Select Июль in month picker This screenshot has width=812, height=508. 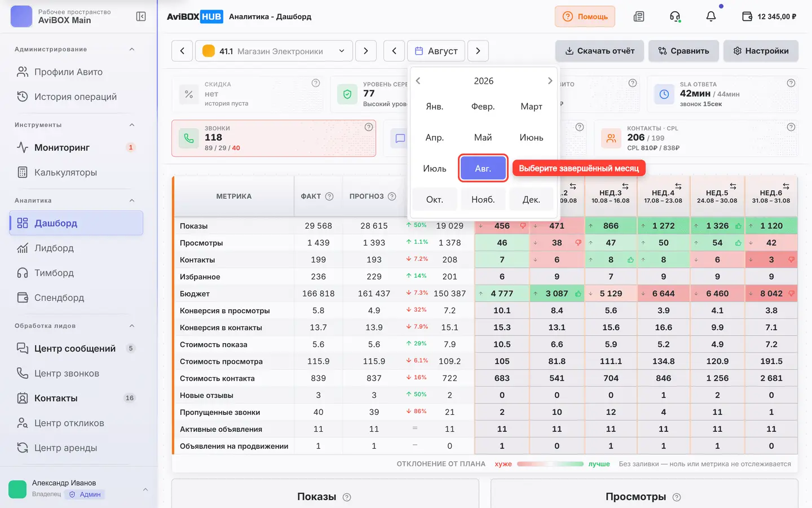(x=434, y=169)
